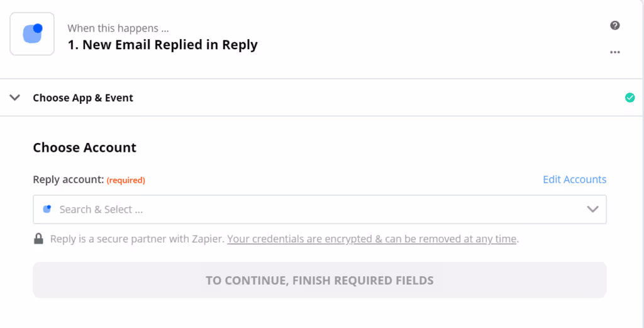Open the three-dot step options menu
This screenshot has height=328, width=644.
click(615, 52)
